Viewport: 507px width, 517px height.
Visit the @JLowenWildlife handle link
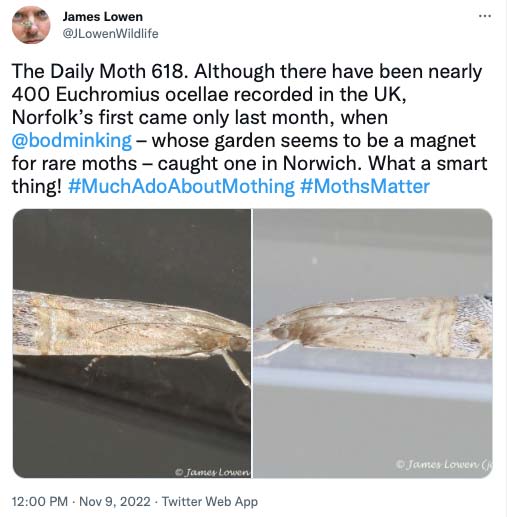(x=111, y=34)
